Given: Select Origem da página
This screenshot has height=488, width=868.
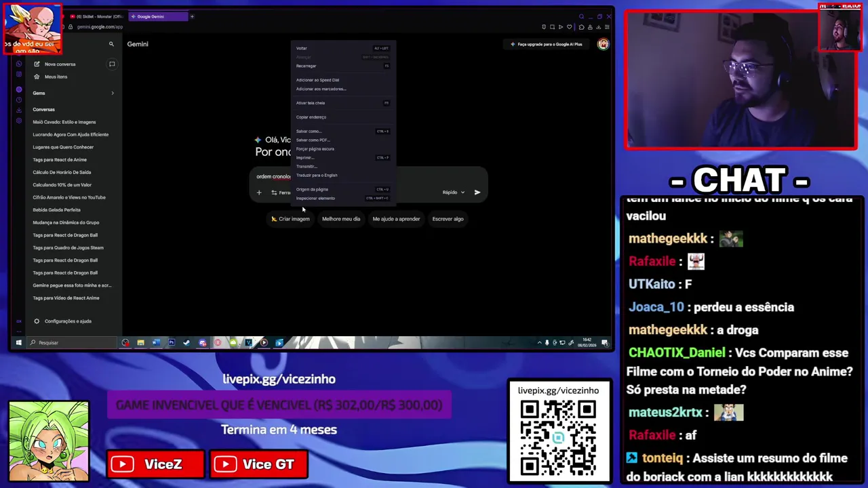Looking at the screenshot, I should 342,190.
